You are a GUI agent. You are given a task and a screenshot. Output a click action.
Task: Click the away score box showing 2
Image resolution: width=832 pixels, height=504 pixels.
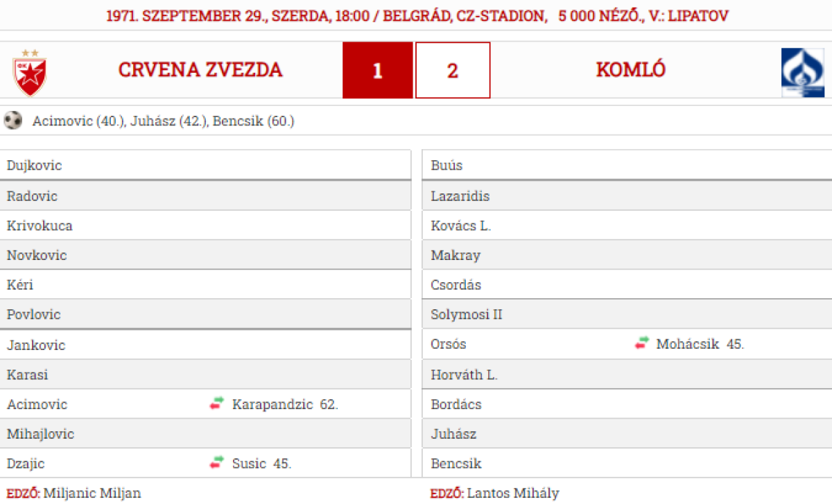coord(453,71)
